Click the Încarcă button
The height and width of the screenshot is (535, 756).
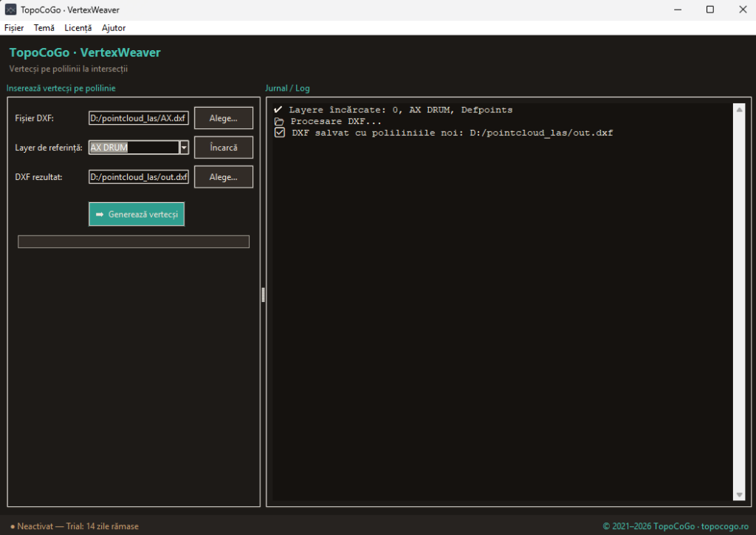point(224,148)
